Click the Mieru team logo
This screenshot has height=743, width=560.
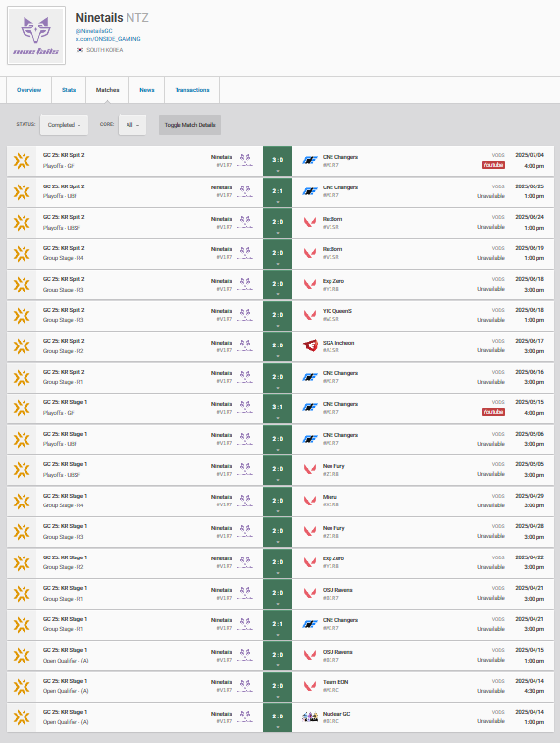[310, 501]
